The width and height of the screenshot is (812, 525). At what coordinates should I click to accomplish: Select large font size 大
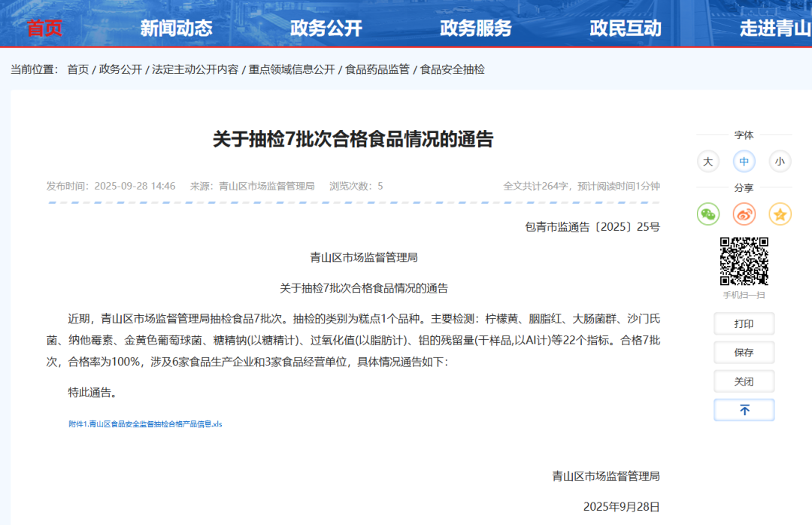707,161
